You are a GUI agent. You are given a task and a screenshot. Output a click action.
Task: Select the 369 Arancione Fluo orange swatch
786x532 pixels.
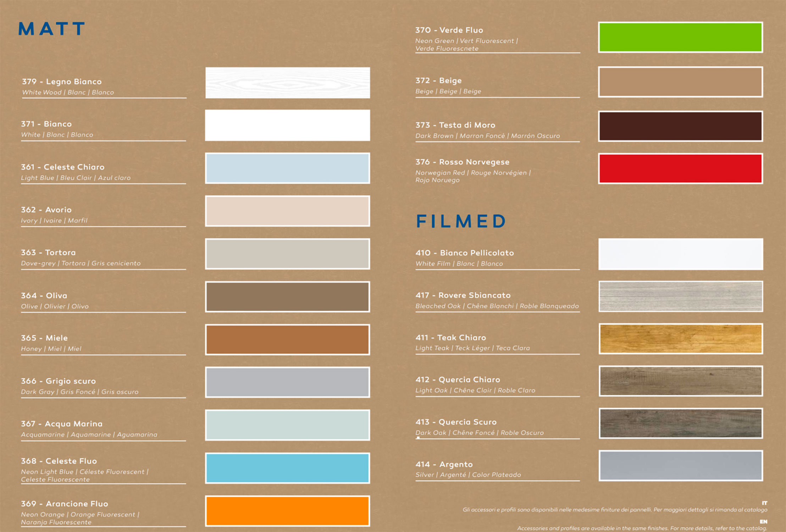(288, 511)
